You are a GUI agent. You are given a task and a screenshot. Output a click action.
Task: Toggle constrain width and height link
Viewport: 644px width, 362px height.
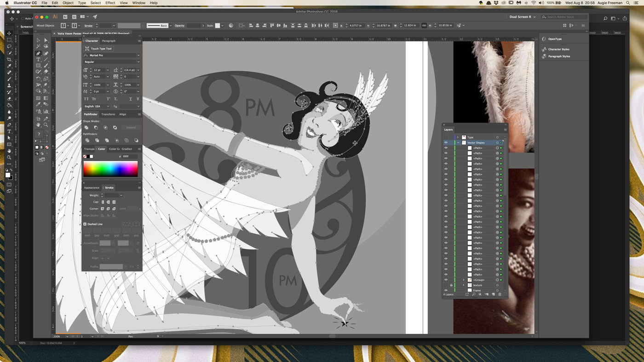coord(424,26)
